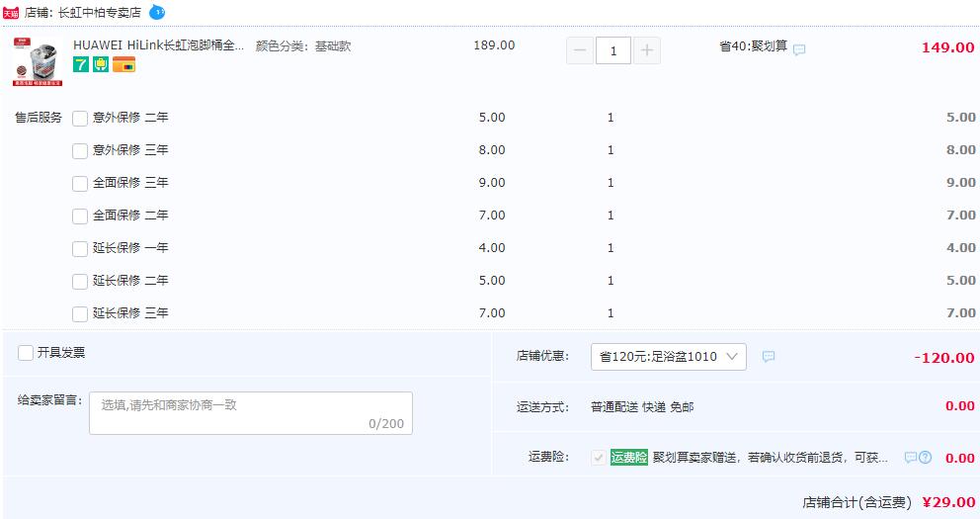Click the -120.00 discount amount
This screenshot has width=980, height=519.
pos(943,358)
